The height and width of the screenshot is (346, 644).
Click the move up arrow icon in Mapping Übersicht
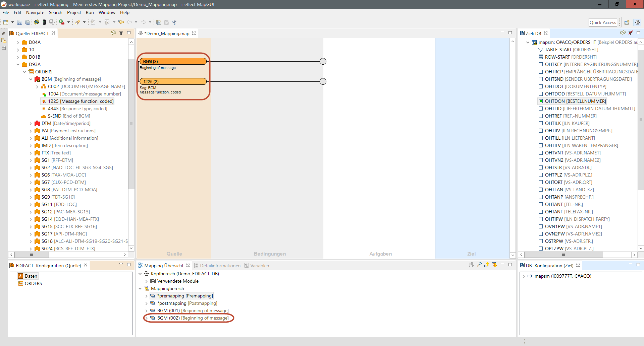click(487, 265)
